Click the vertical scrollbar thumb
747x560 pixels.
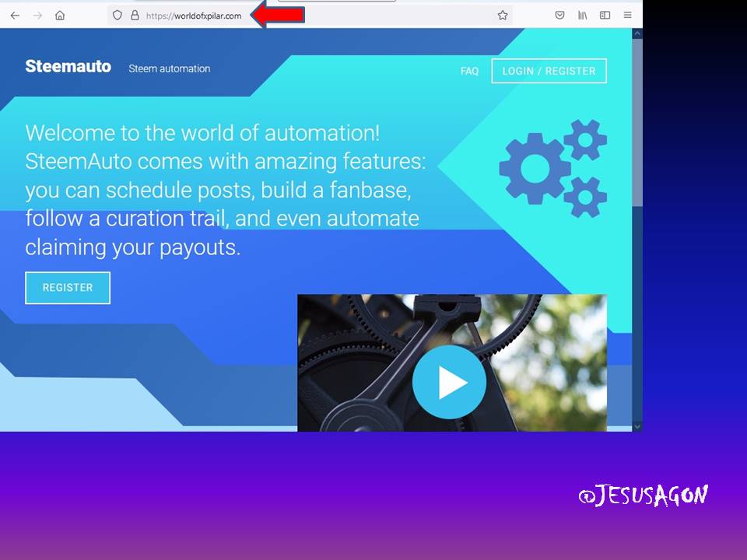coord(637,122)
